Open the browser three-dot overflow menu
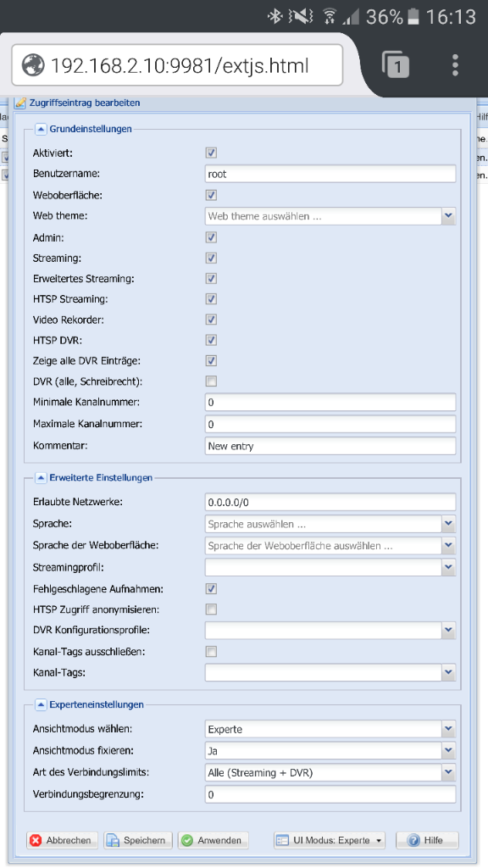Image resolution: width=488 pixels, height=868 pixels. 455,65
